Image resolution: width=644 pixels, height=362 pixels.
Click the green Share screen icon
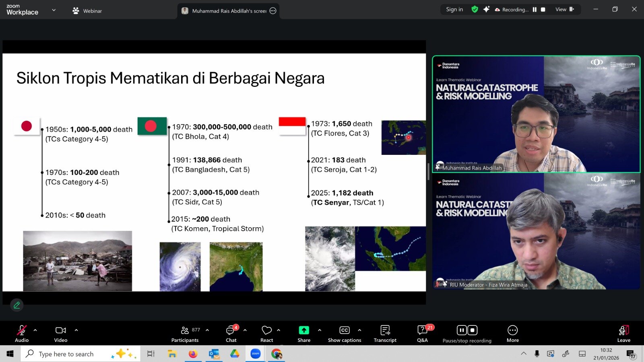pos(303,330)
